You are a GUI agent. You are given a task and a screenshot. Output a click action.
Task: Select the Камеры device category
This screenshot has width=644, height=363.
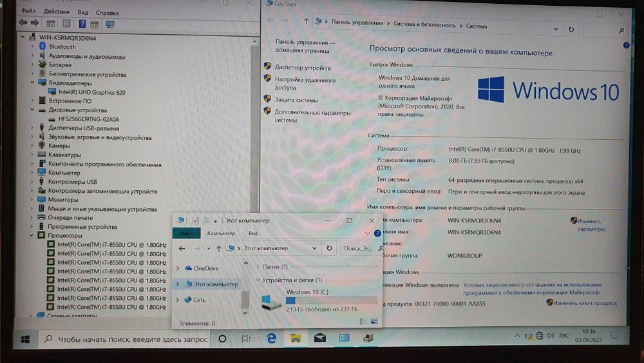[59, 146]
